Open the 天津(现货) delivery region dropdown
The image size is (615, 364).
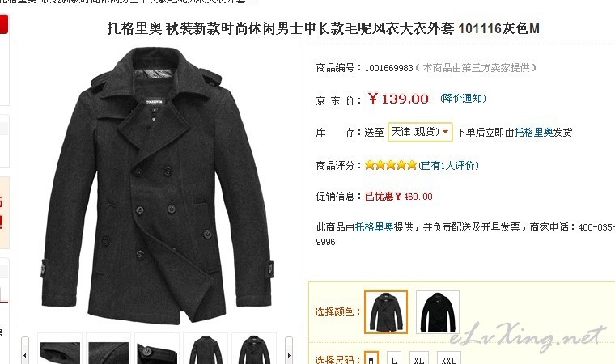click(x=420, y=132)
